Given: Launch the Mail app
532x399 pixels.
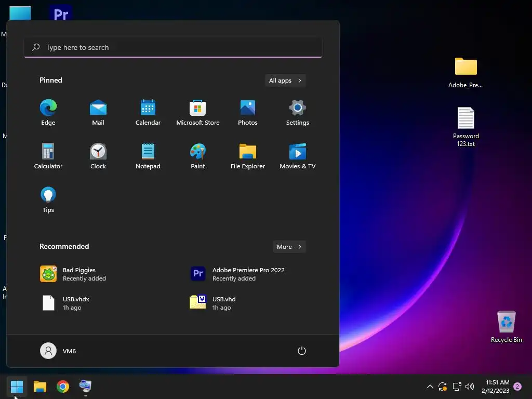Looking at the screenshot, I should (98, 112).
